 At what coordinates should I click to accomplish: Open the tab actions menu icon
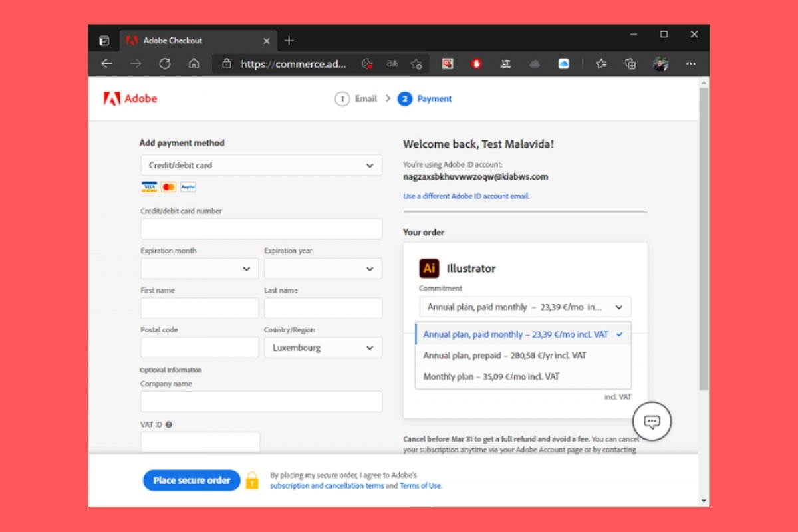(104, 41)
